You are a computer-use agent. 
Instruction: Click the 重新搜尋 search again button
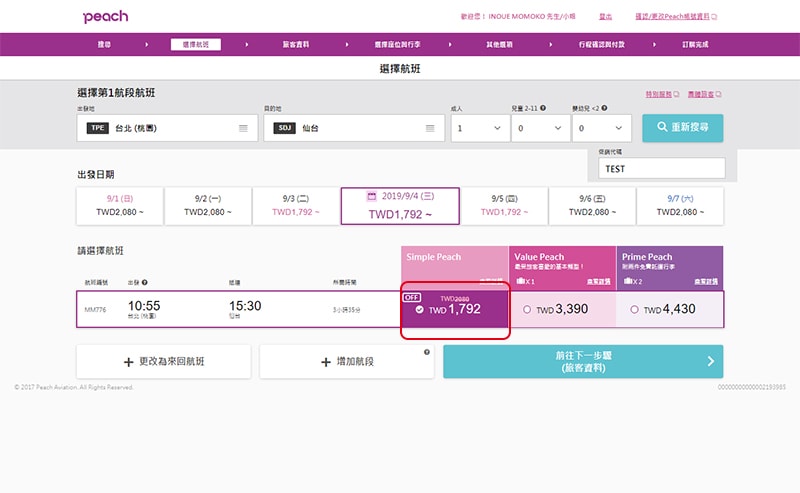(x=683, y=128)
